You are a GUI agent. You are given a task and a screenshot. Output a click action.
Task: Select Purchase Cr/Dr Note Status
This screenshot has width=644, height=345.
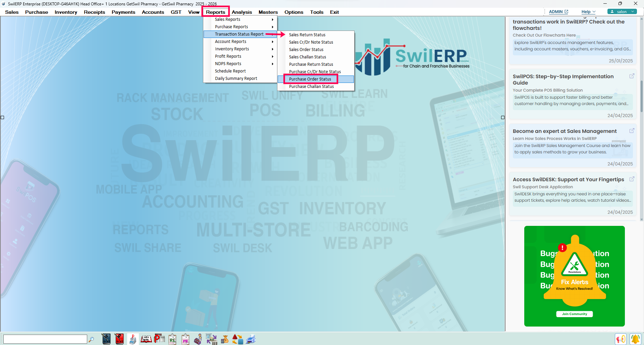[x=316, y=72]
